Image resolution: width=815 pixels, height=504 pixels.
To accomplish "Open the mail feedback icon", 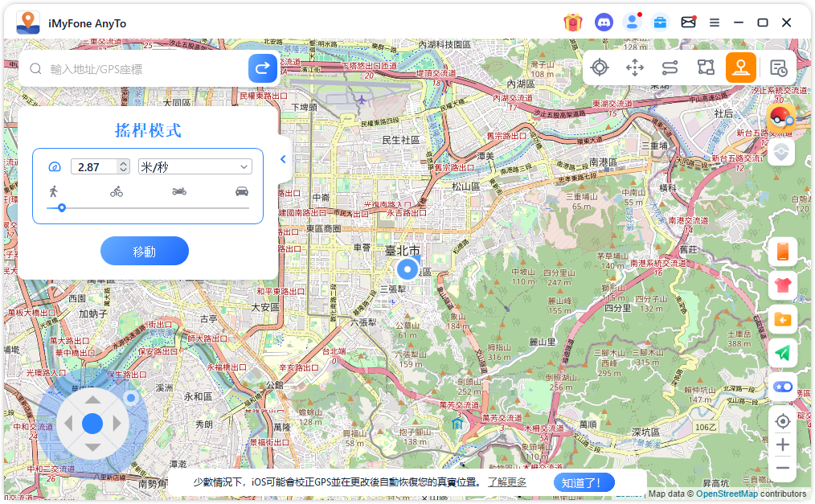I will (x=688, y=23).
